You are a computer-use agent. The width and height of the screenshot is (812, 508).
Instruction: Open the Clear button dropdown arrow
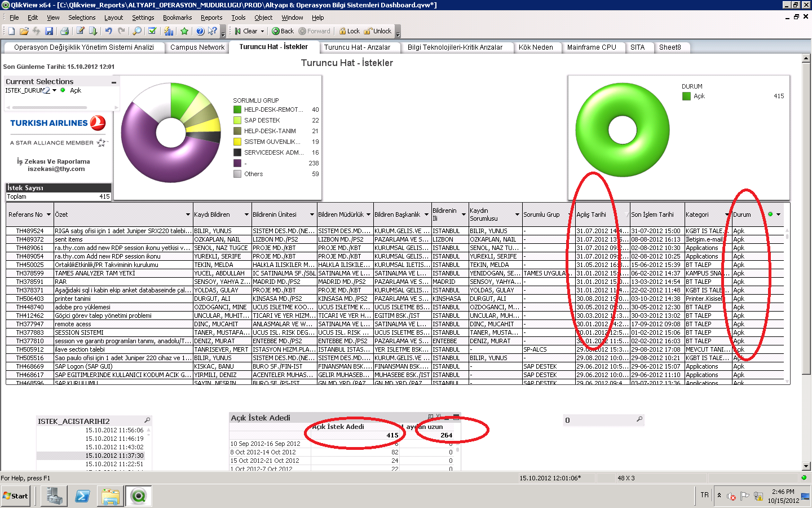coord(262,31)
